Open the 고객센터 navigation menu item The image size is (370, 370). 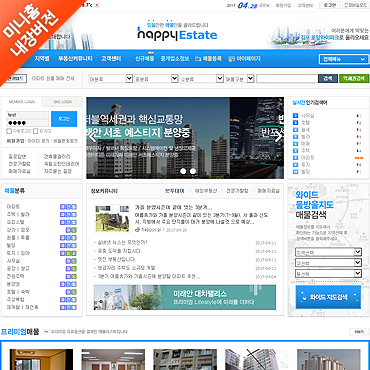point(111,59)
